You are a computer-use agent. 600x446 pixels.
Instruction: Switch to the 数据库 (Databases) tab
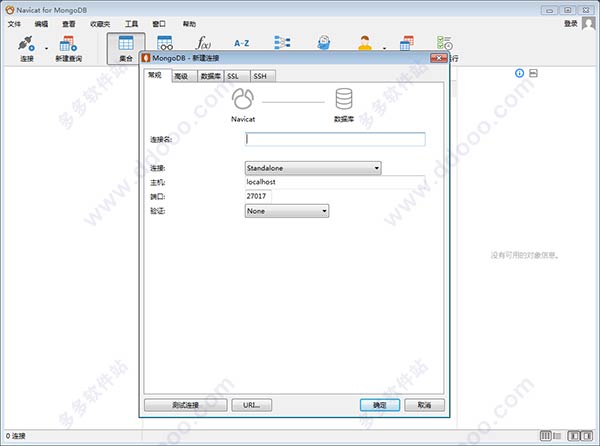[x=210, y=76]
